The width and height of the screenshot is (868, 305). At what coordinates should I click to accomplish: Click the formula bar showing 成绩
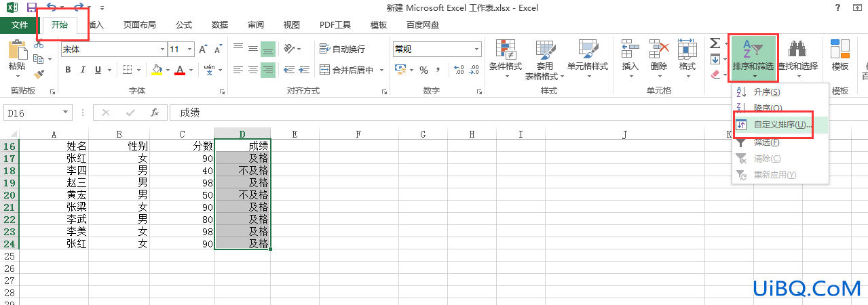click(x=518, y=113)
